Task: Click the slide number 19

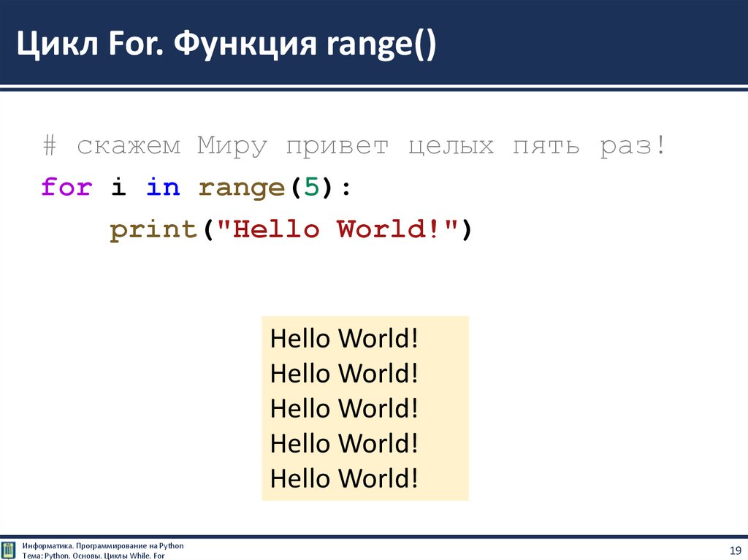Action: (x=735, y=551)
